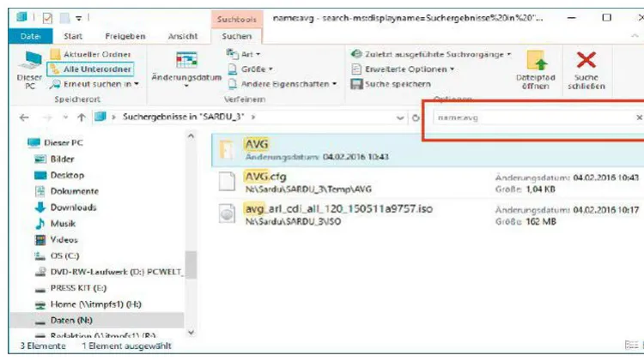The height and width of the screenshot is (361, 644).
Task: Click the forward navigation arrow
Action: (47, 117)
